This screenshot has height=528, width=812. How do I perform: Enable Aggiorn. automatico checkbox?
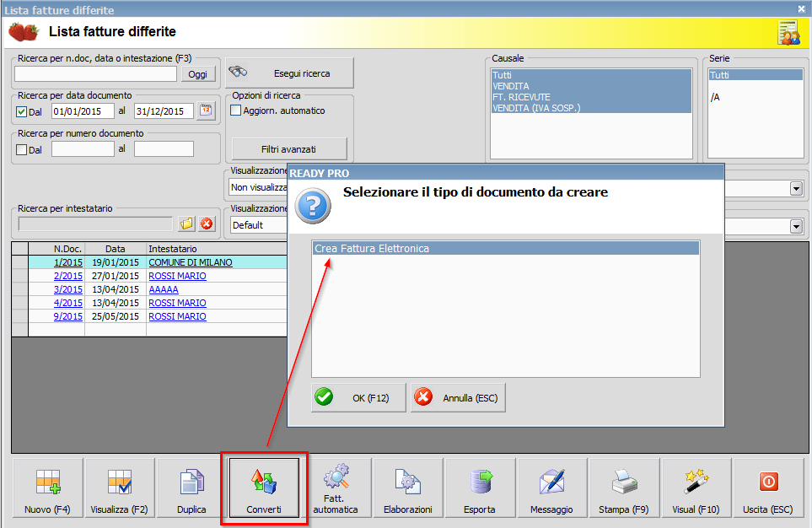coord(235,110)
